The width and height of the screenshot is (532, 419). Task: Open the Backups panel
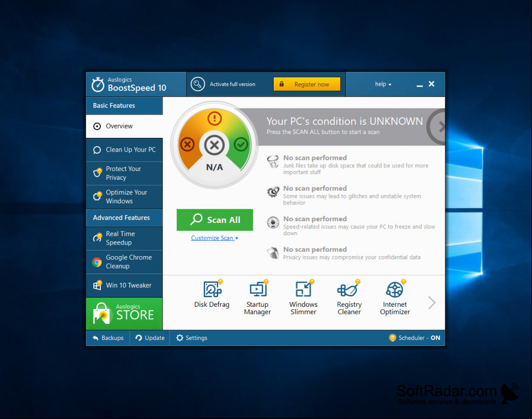tap(108, 338)
